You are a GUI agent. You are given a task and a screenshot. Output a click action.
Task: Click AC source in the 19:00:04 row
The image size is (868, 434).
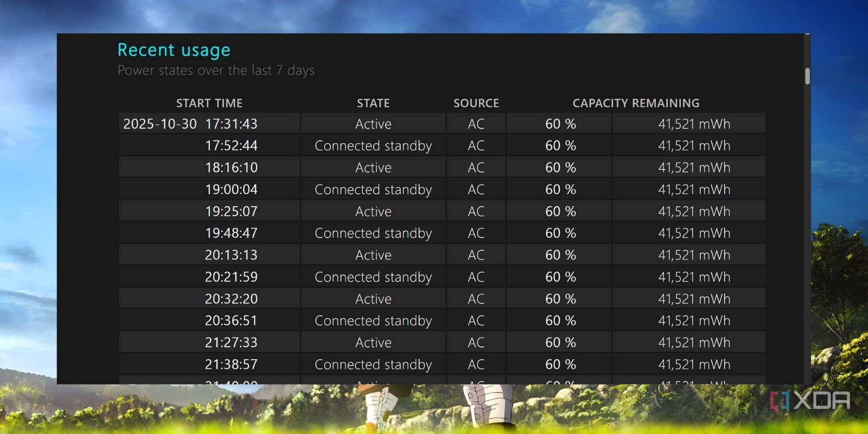point(476,189)
